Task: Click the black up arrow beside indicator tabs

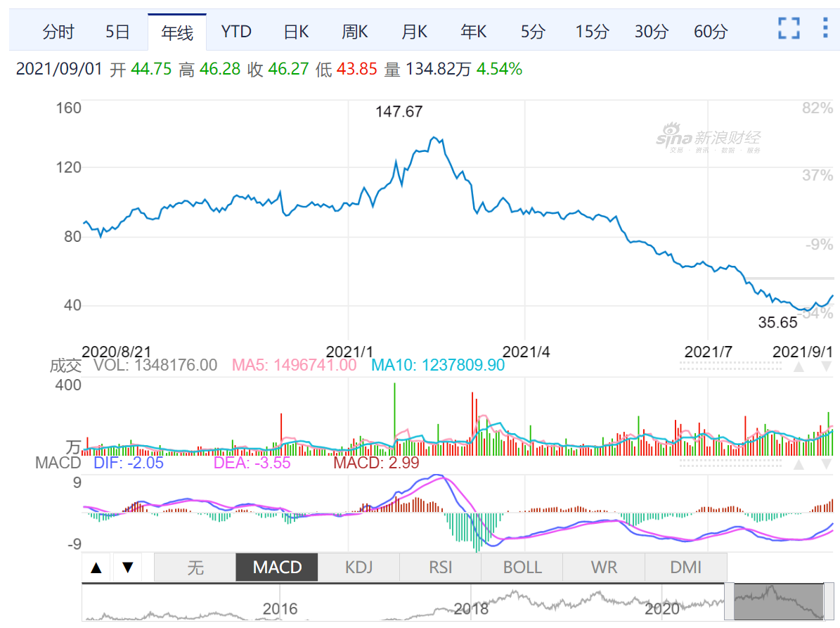Action: pos(97,568)
